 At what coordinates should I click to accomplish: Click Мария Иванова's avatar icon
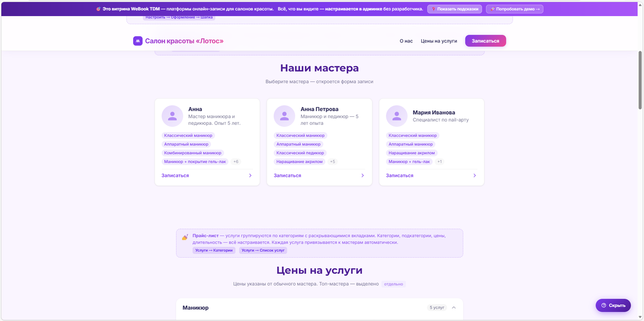[396, 115]
